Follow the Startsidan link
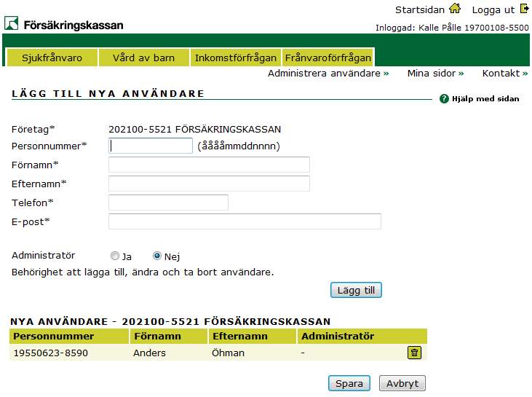Image resolution: width=532 pixels, height=397 pixels. (420, 10)
